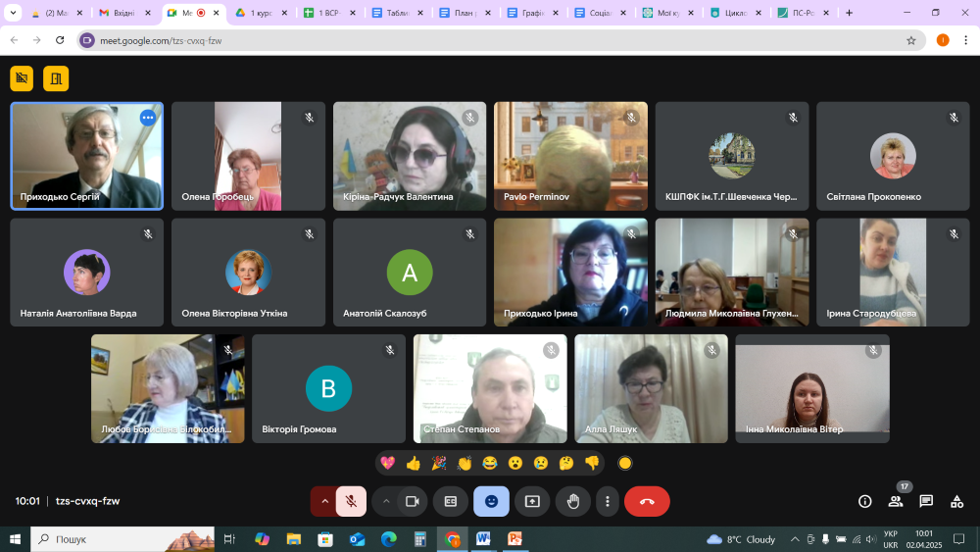Screen dimensions: 980x552
Task: Click taskbar search box Пошук
Action: pos(122,539)
